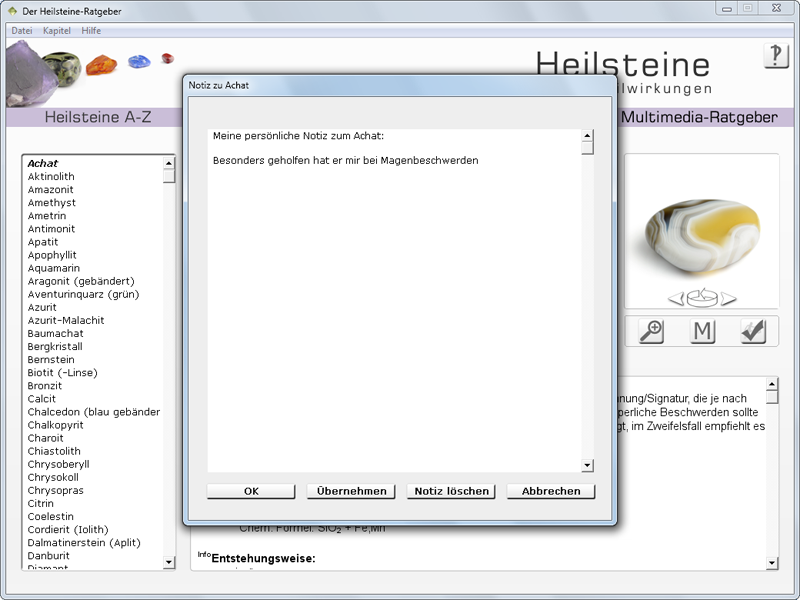
Task: Click the agate stone image thumbnail
Action: [701, 230]
